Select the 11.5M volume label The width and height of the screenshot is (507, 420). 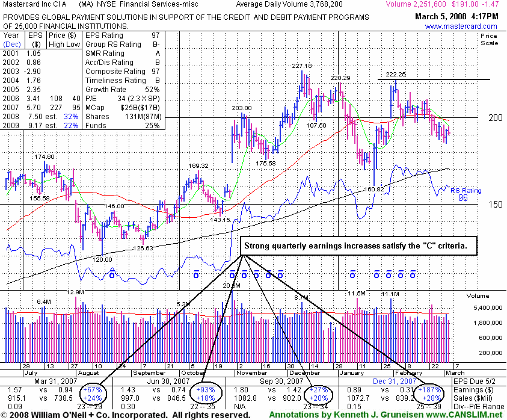[x=357, y=294]
